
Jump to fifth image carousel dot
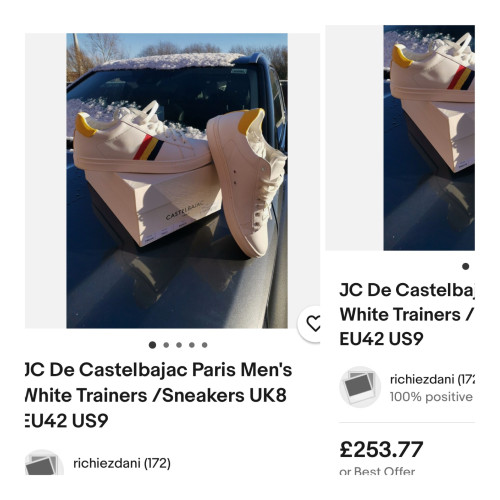(x=205, y=345)
